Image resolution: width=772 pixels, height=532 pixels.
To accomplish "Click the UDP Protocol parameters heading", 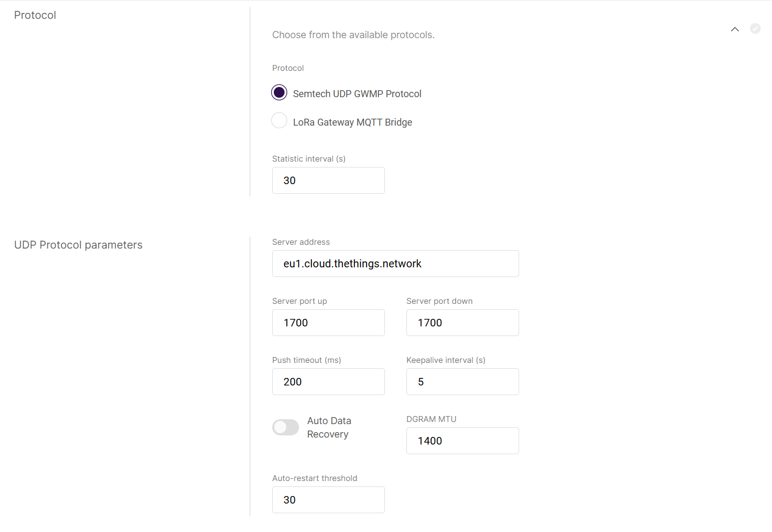I will [78, 245].
